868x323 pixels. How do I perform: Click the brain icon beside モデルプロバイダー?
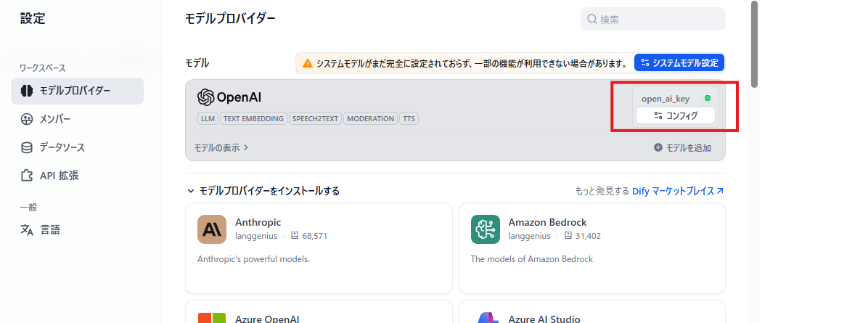pyautogui.click(x=27, y=91)
